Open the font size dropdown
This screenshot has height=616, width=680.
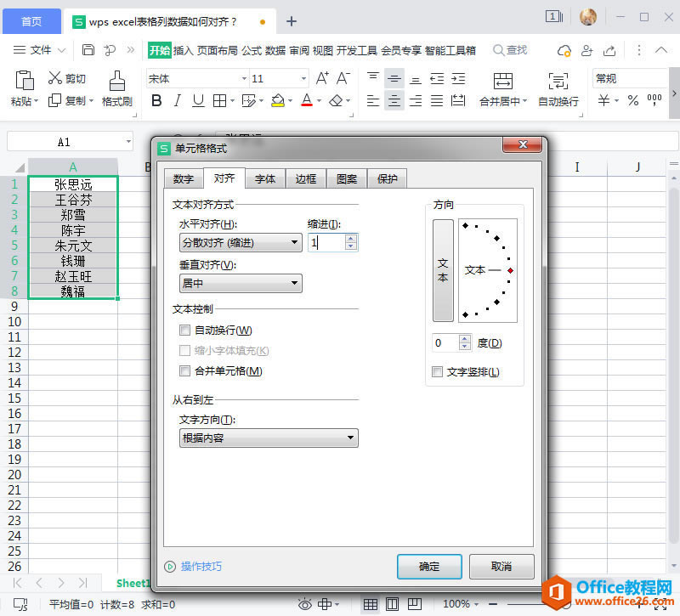tap(303, 78)
